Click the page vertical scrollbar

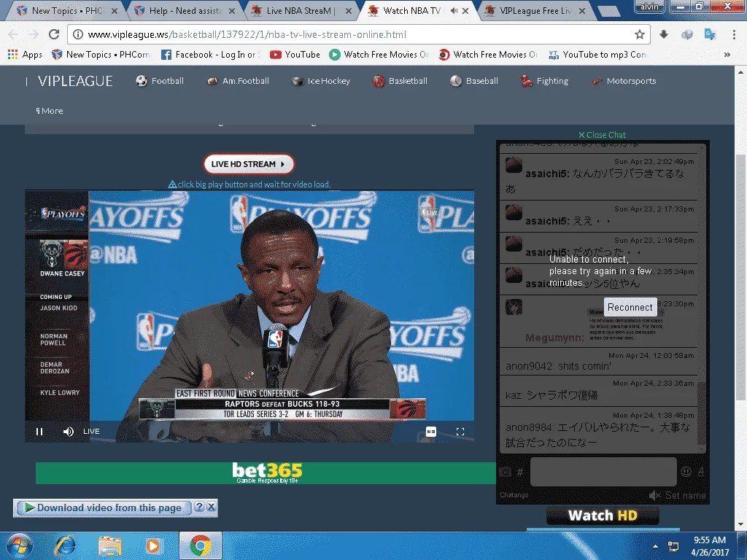tap(740, 279)
